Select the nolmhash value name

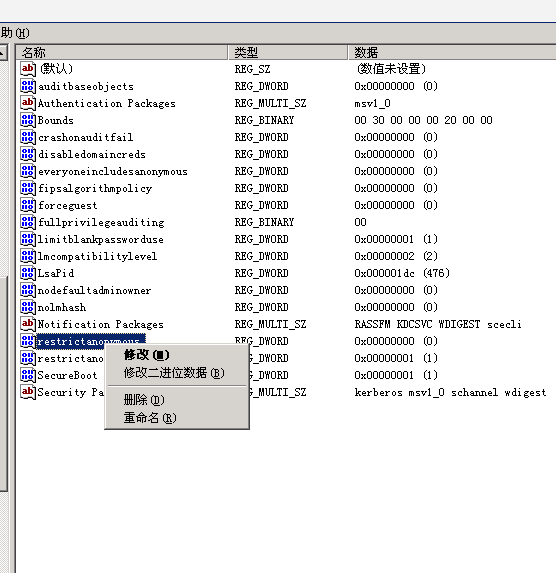tap(62, 307)
